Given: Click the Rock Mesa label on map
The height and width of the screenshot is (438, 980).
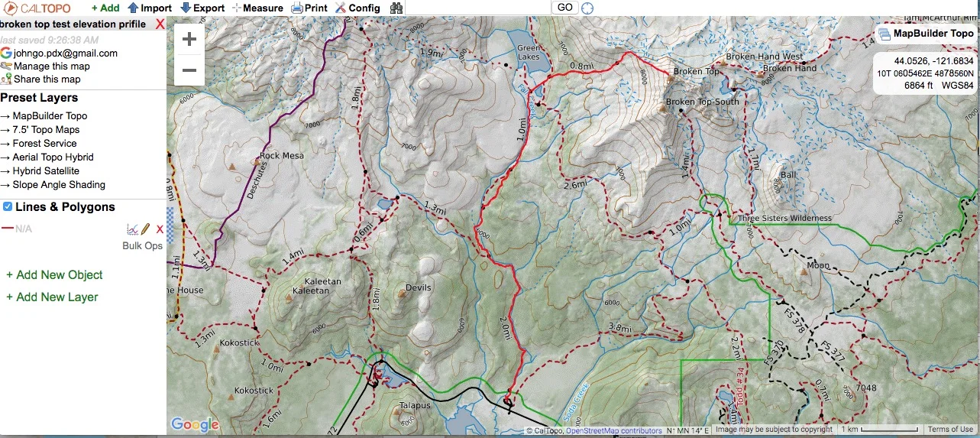Looking at the screenshot, I should (282, 155).
